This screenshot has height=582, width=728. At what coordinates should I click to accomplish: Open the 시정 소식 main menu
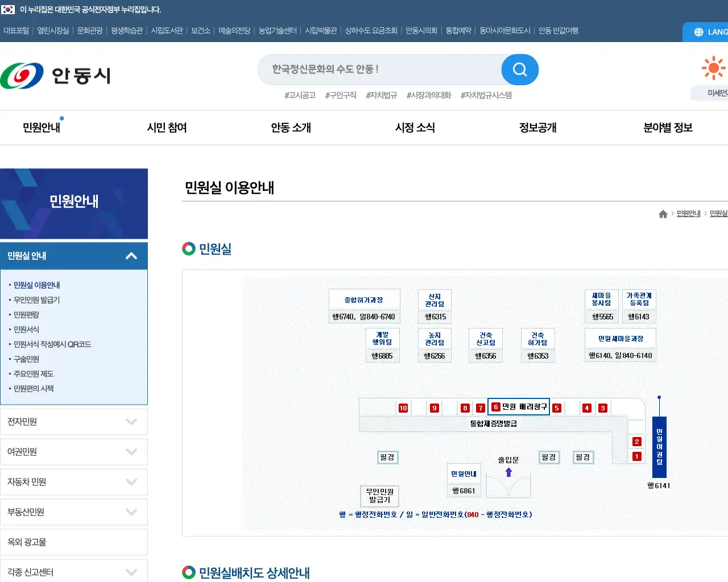tap(415, 128)
